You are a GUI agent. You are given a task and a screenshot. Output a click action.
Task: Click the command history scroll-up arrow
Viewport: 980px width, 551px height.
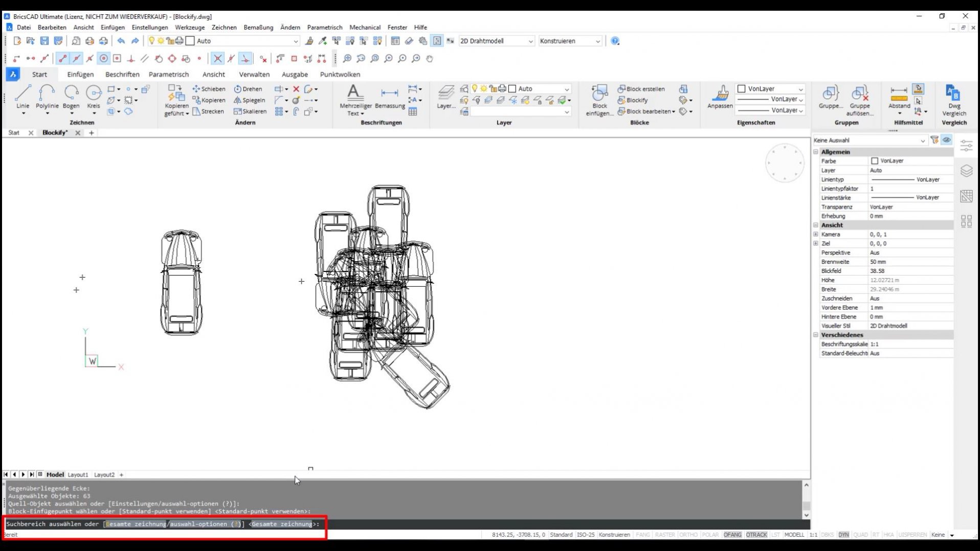point(806,485)
